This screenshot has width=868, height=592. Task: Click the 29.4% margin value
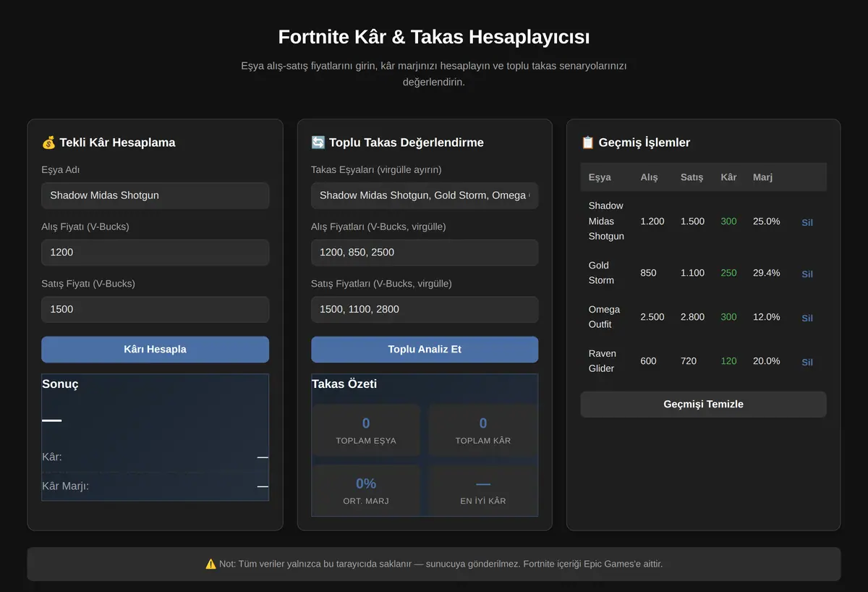pos(766,273)
